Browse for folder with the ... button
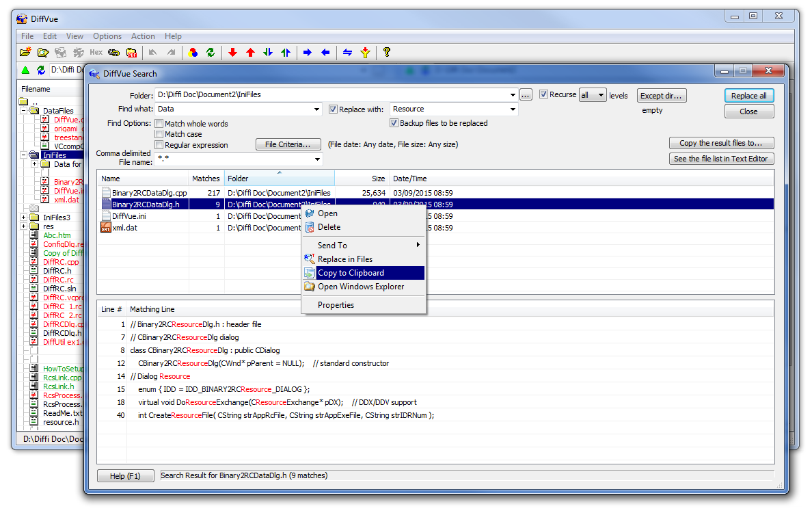Image resolution: width=812 pixels, height=513 pixels. tap(526, 95)
